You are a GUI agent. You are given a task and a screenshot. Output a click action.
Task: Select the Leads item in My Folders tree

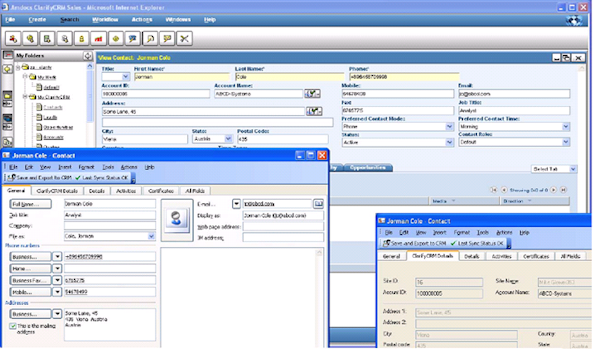point(50,117)
